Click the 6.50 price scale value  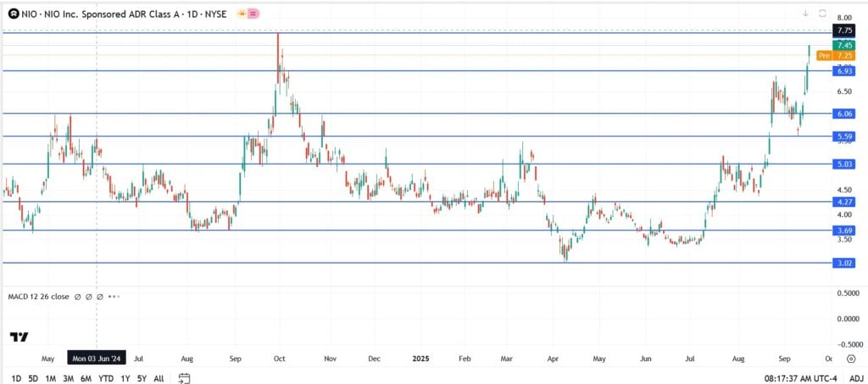(844, 92)
